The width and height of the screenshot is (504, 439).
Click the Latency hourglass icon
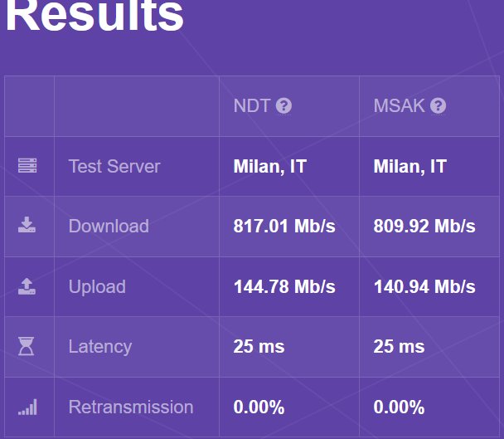pyautogui.click(x=27, y=347)
